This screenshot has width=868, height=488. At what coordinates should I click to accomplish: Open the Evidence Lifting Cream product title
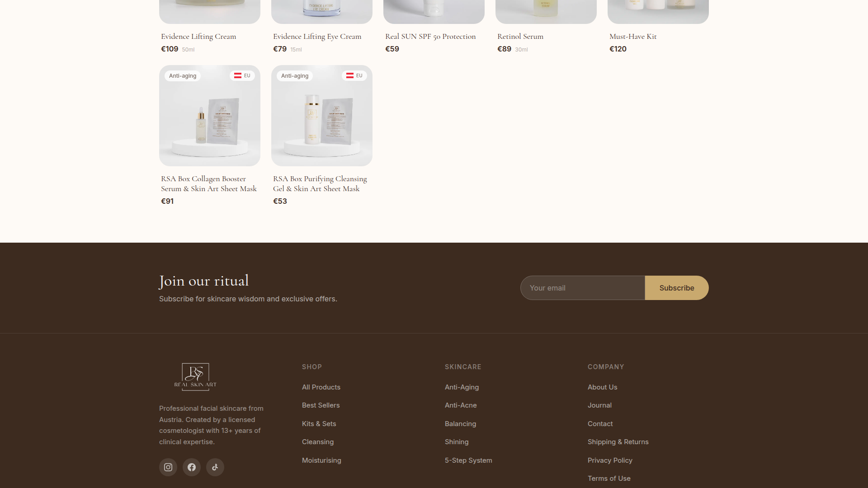pyautogui.click(x=198, y=37)
